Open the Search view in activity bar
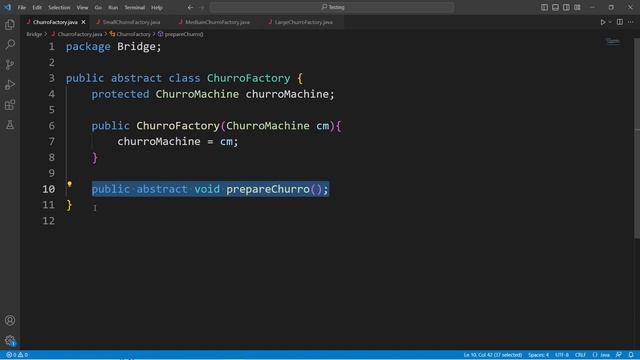The width and height of the screenshot is (640, 360). click(10, 44)
